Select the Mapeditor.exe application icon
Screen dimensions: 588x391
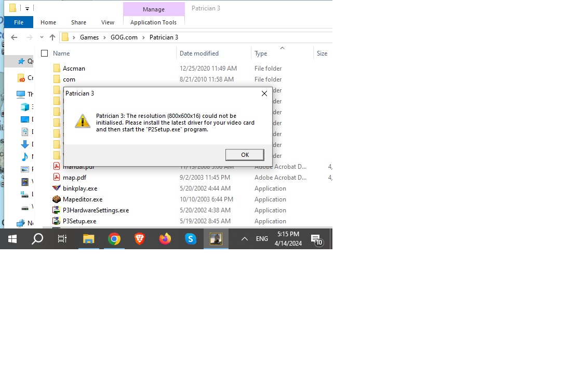click(57, 199)
